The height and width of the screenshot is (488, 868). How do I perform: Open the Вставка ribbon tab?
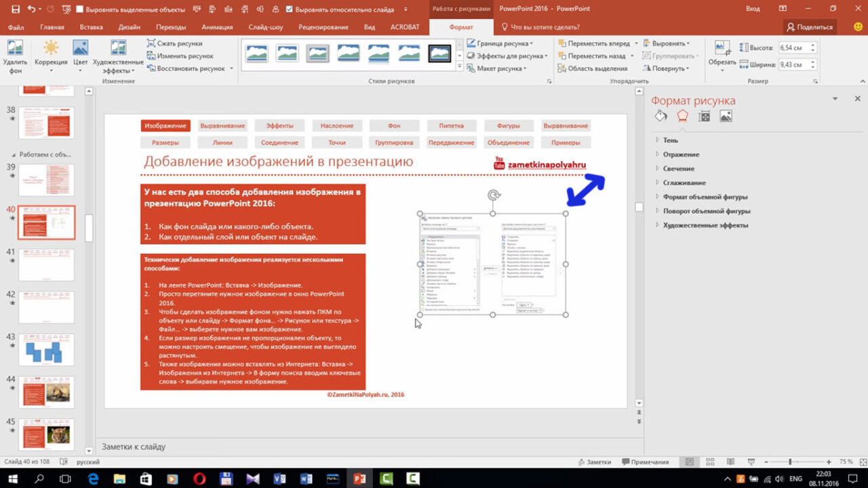[x=91, y=27]
